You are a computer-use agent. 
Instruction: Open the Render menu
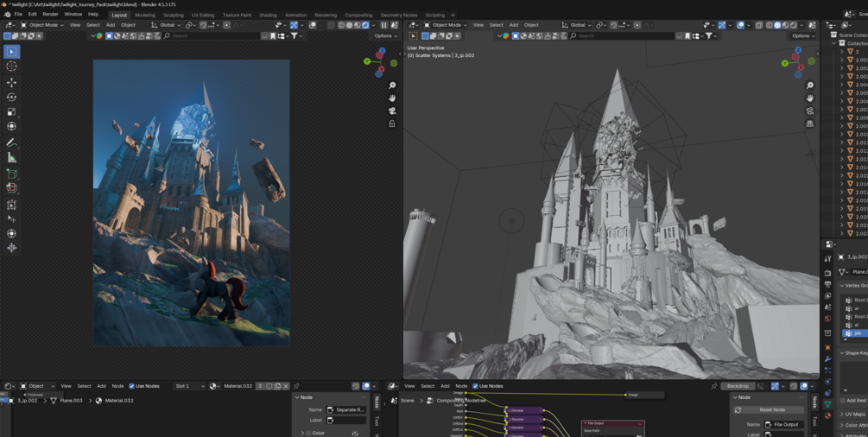[50, 14]
